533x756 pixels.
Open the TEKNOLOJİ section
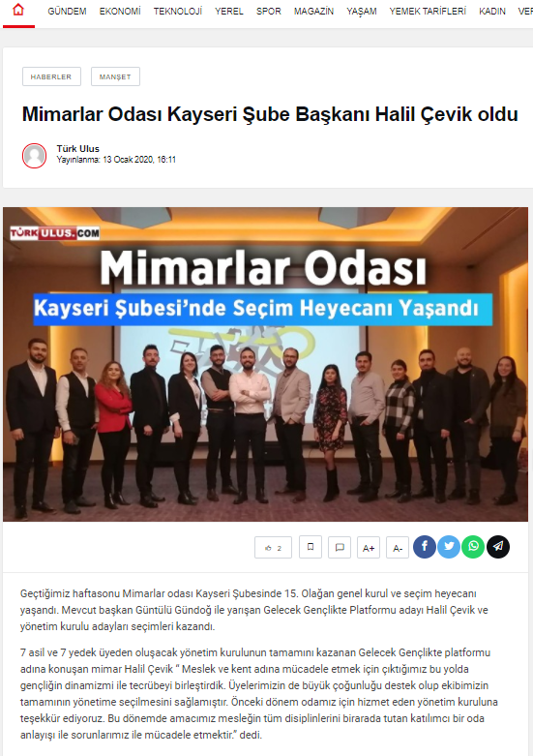(x=178, y=11)
